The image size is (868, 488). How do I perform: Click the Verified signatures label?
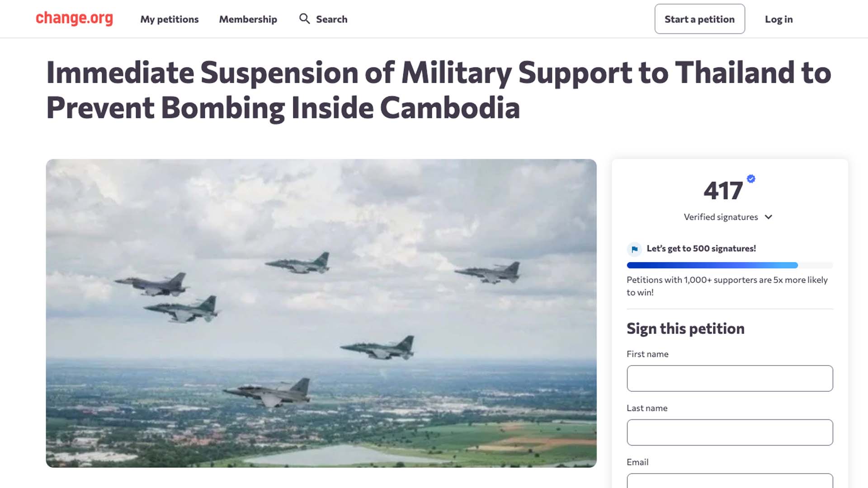[721, 217]
